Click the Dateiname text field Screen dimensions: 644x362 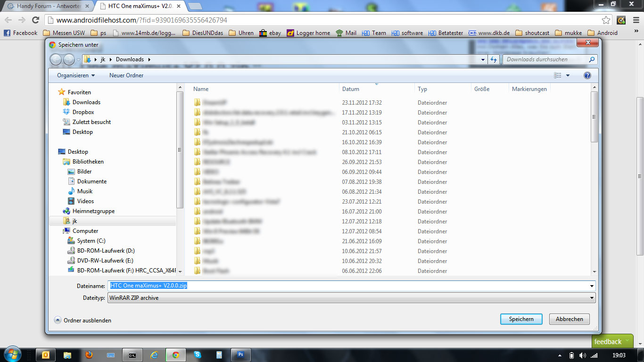[x=347, y=286]
